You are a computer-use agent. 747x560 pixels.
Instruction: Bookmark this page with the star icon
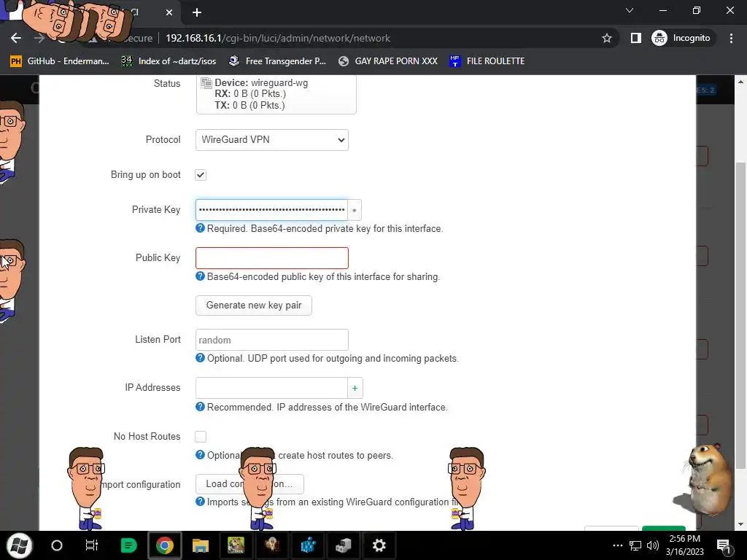[x=606, y=38]
